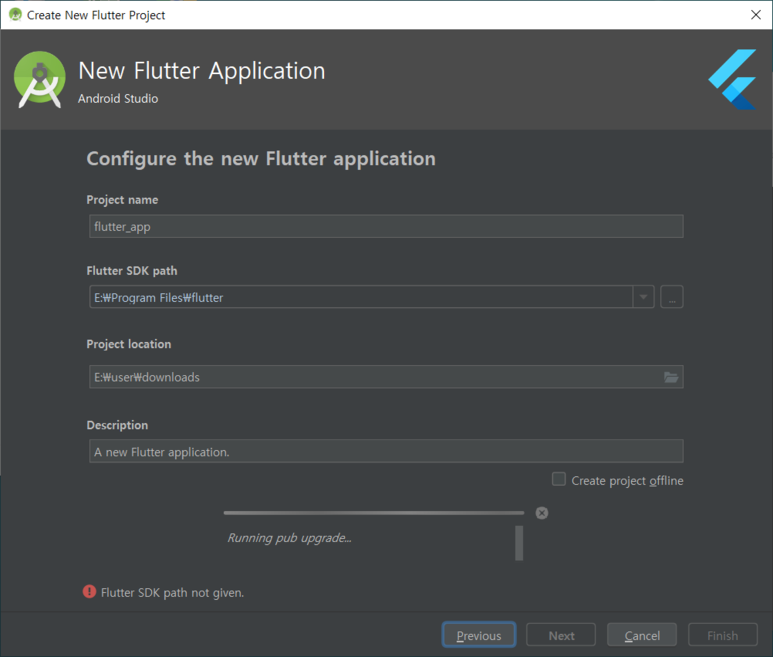The height and width of the screenshot is (657, 773).
Task: Click the Flutter logo icon
Action: point(733,79)
